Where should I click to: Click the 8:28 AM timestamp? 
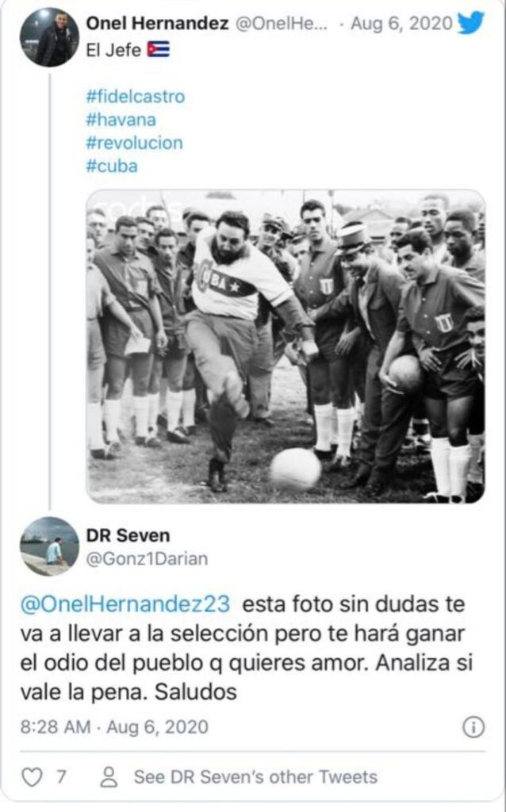[x=56, y=727]
